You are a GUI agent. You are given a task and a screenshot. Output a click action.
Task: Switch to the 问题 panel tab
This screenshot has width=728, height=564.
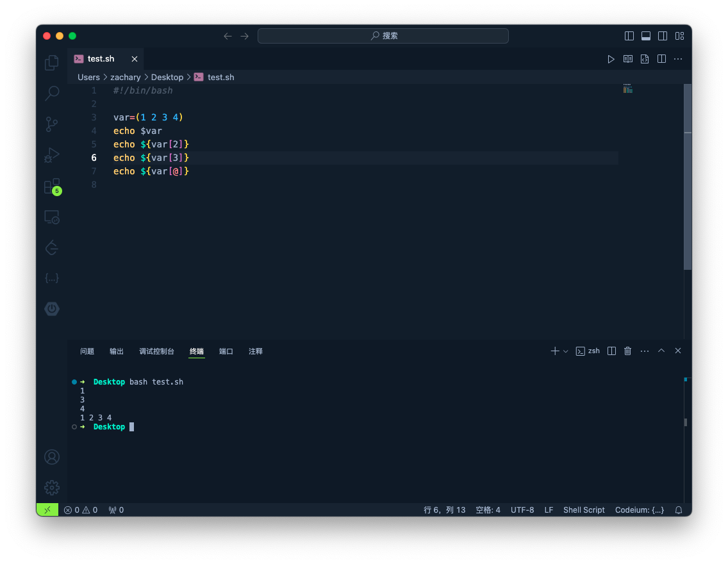(x=87, y=351)
